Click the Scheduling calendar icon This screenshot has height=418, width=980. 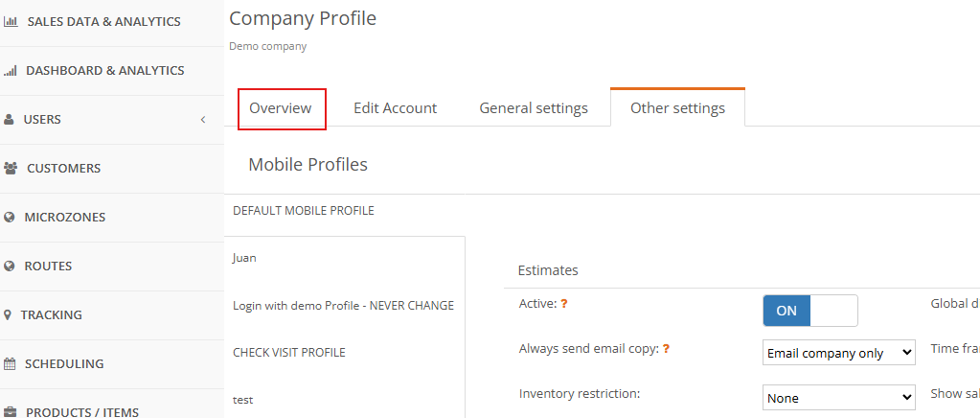10,363
